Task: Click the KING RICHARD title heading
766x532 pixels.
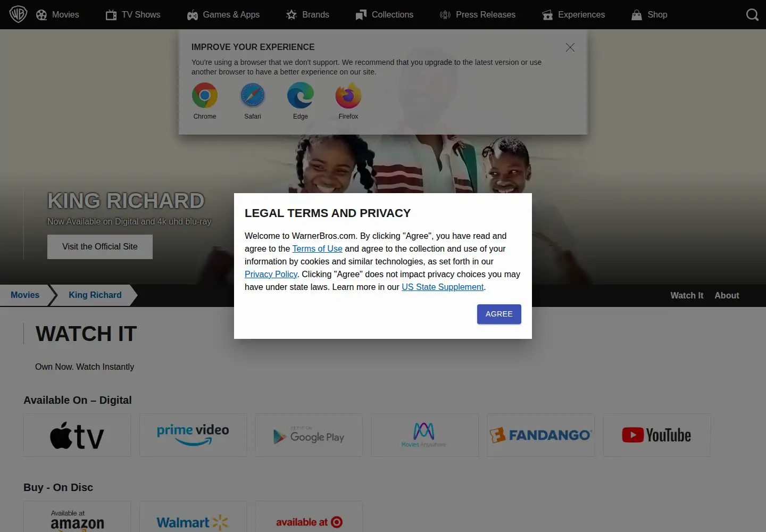Action: (126, 201)
